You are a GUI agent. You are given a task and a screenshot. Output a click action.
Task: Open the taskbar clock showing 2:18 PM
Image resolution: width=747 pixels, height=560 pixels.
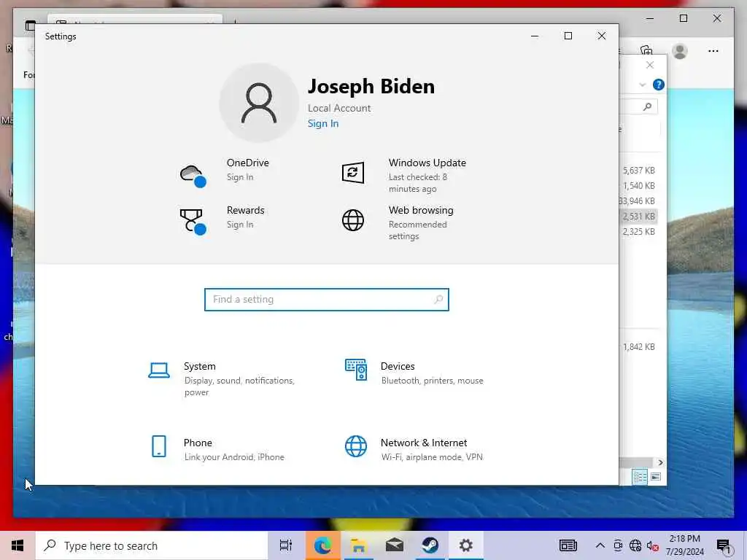[684, 545]
